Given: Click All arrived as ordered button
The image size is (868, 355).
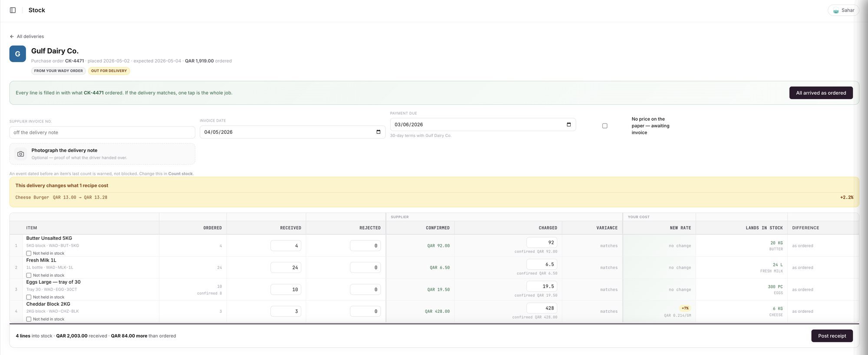Looking at the screenshot, I should point(821,93).
